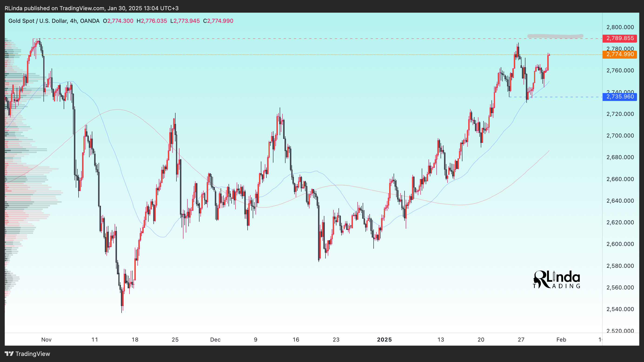Click the 2,580.000 price axis label
The width and height of the screenshot is (644, 362).
point(620,266)
